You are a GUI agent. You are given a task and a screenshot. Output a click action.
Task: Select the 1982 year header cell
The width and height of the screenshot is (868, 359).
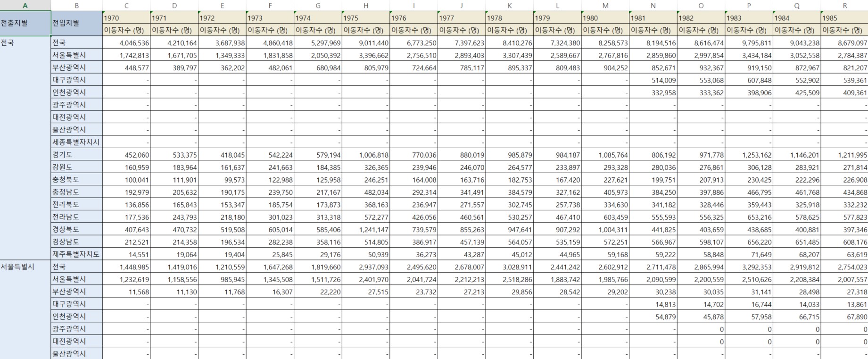[x=701, y=18]
